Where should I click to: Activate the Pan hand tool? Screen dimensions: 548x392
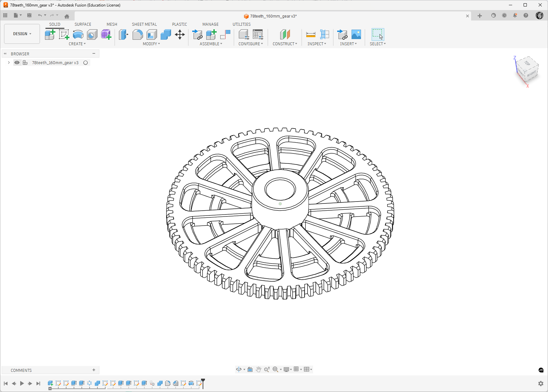point(258,369)
